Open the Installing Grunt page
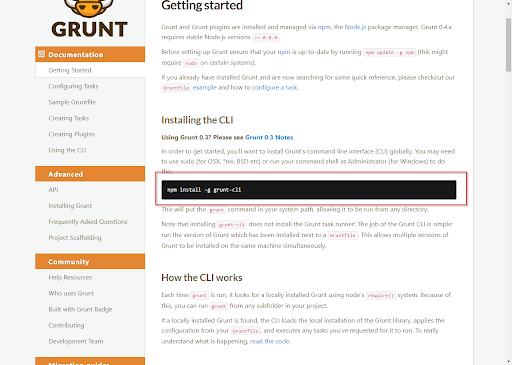The width and height of the screenshot is (512, 365). click(70, 206)
